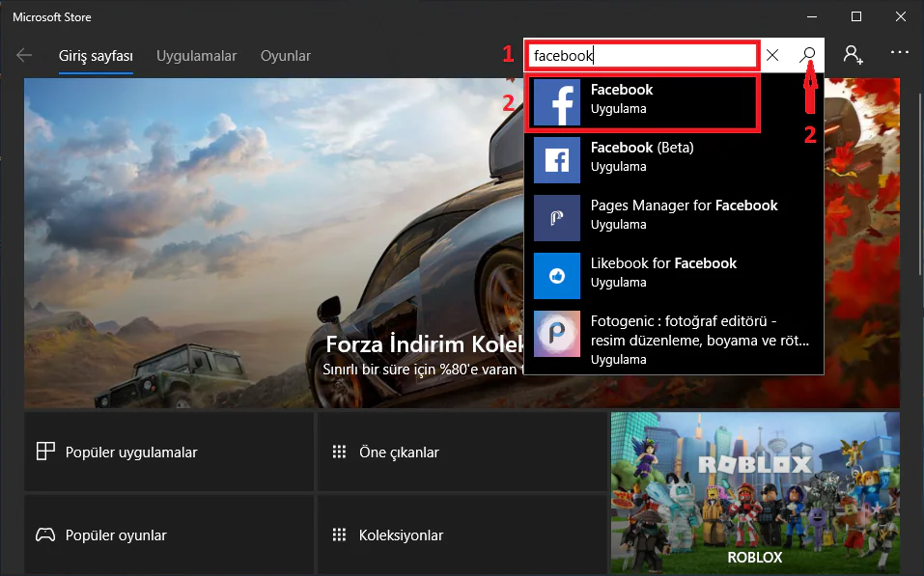Choose the Facebook (Beta) suggestion
This screenshot has height=576, width=924.
point(642,156)
